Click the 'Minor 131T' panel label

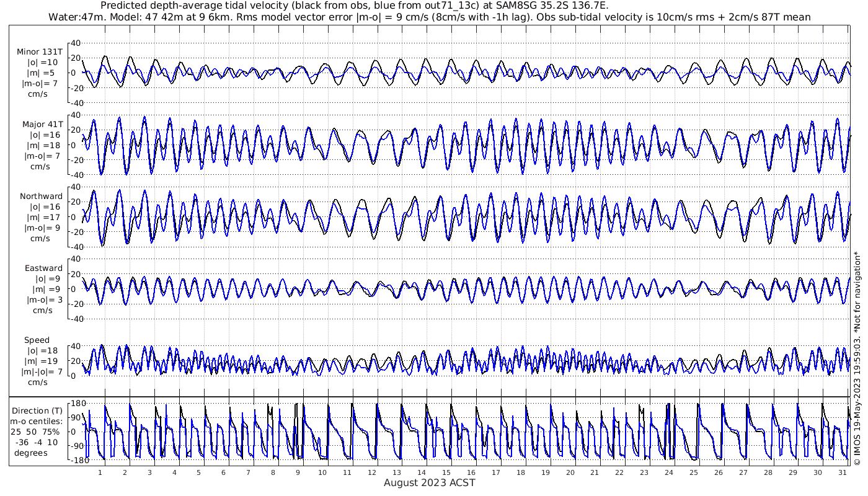click(x=40, y=52)
